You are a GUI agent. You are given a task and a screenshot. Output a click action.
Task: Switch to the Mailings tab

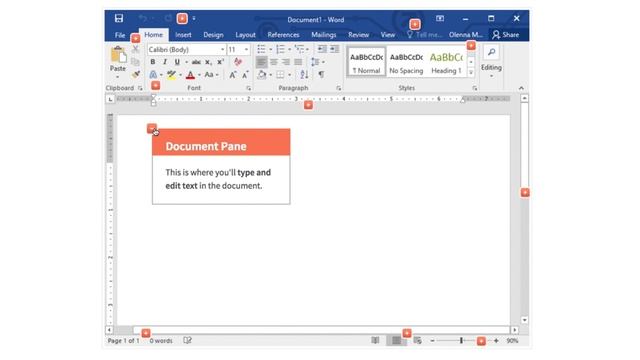click(x=324, y=35)
